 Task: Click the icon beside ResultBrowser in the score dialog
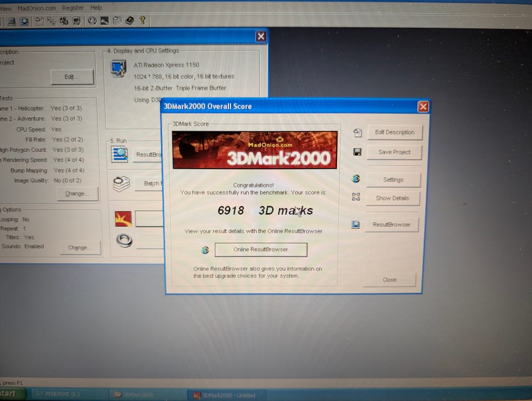tap(355, 225)
